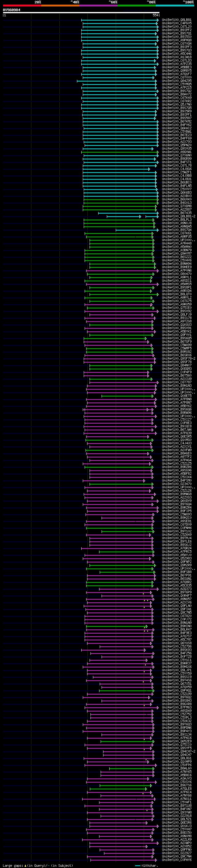Image resolution: width=197 pixels, height=868 pixels.
Task: Select hit UniRef100_C6TG75
Action: 177,301
